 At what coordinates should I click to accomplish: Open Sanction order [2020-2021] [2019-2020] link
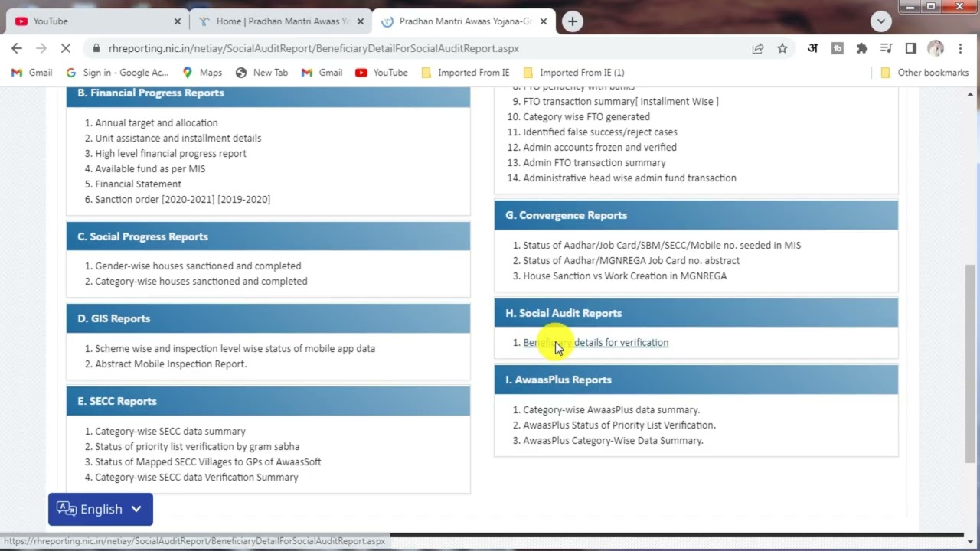pyautogui.click(x=182, y=199)
